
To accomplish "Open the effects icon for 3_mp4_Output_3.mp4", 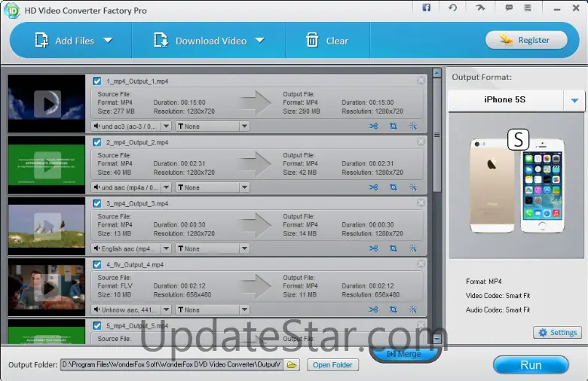I will tap(412, 248).
